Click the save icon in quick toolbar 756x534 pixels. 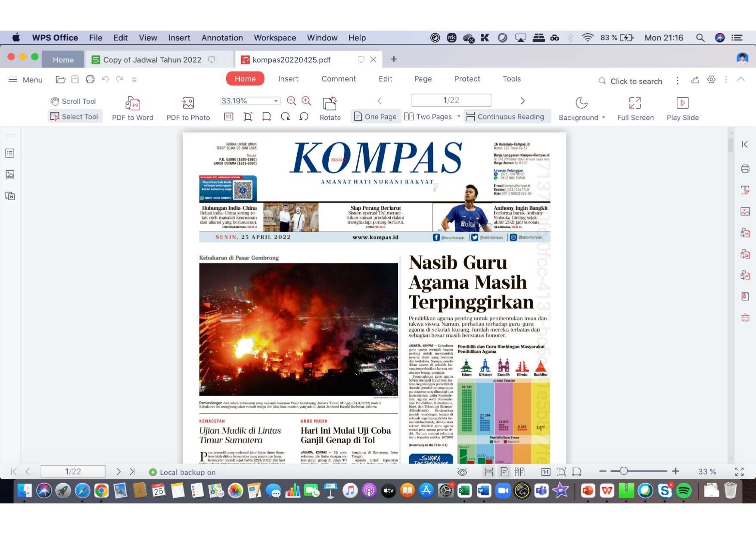click(x=75, y=79)
